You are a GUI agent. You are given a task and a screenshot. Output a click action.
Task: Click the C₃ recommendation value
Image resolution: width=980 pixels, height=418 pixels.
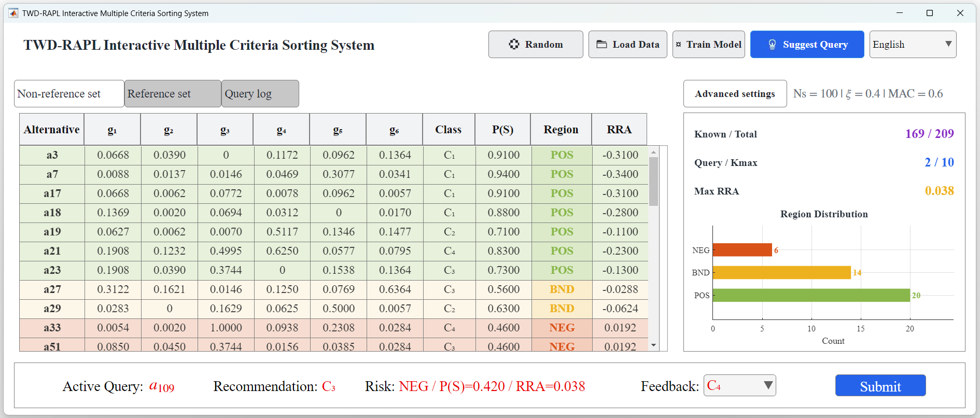329,386
